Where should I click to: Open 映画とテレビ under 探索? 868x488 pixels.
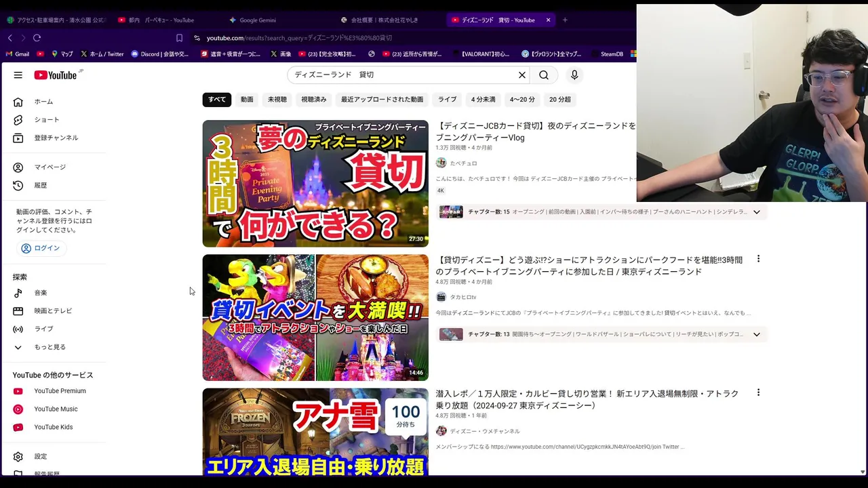click(x=54, y=311)
